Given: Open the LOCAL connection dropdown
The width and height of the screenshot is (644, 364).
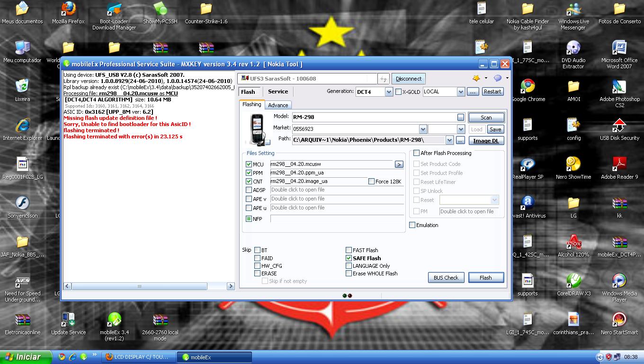Looking at the screenshot, I should click(461, 92).
